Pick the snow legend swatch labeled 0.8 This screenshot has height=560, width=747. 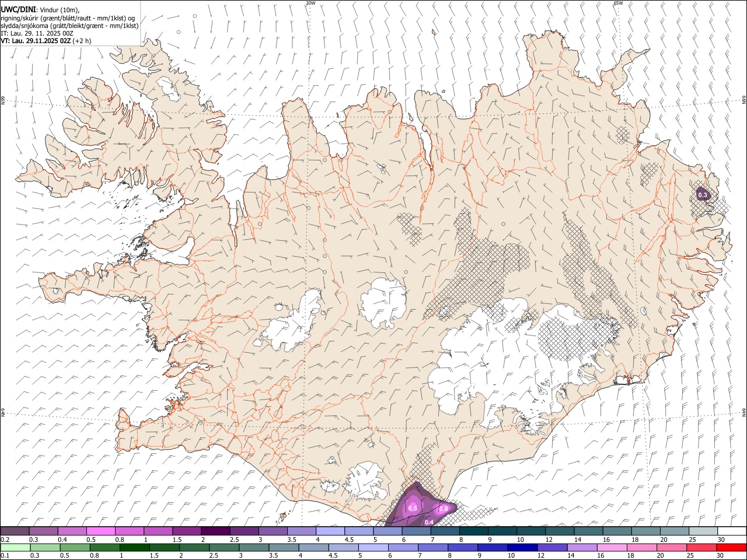click(129, 531)
